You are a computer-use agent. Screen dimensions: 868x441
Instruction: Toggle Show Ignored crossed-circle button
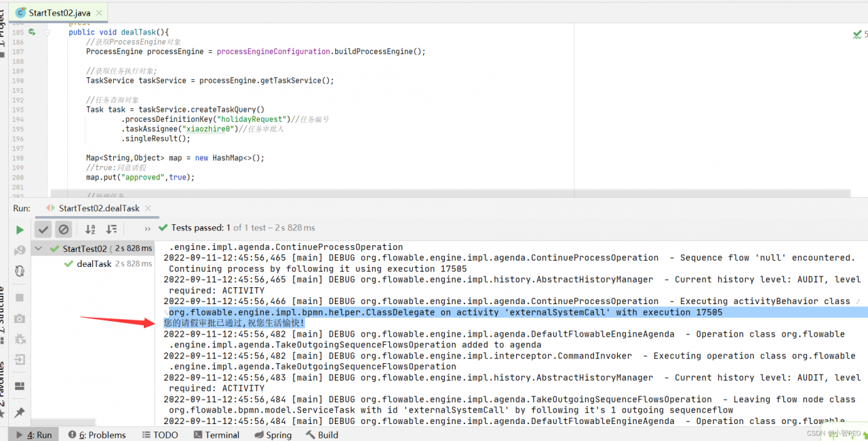(63, 229)
